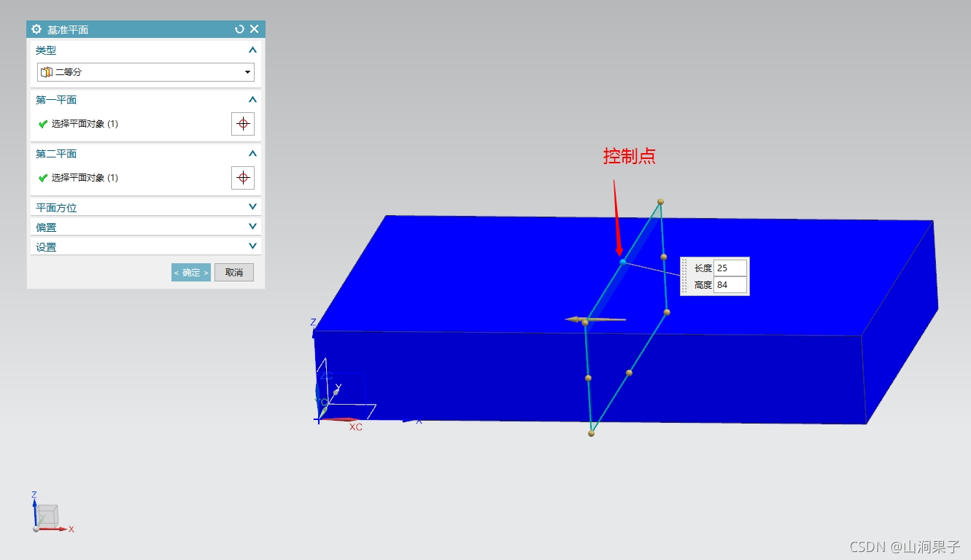Reset the 基准平面 dialog

(239, 29)
